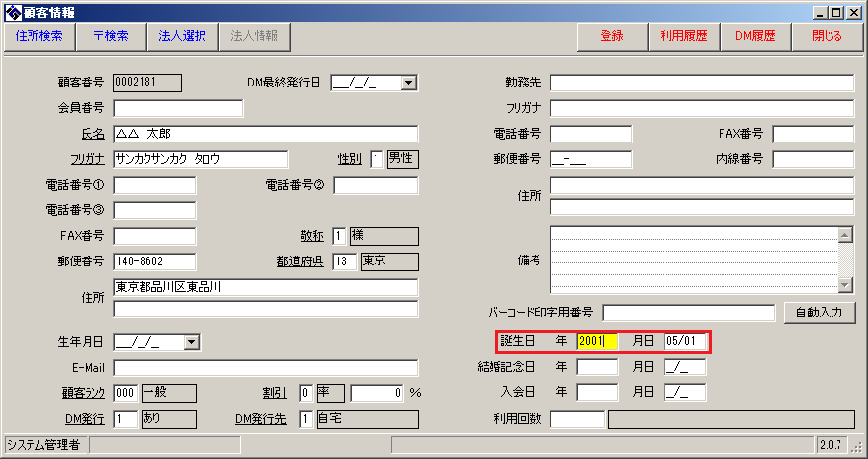This screenshot has width=868, height=459.
Task: Click the customer FAX番号 field on the left
Action: coord(154,236)
